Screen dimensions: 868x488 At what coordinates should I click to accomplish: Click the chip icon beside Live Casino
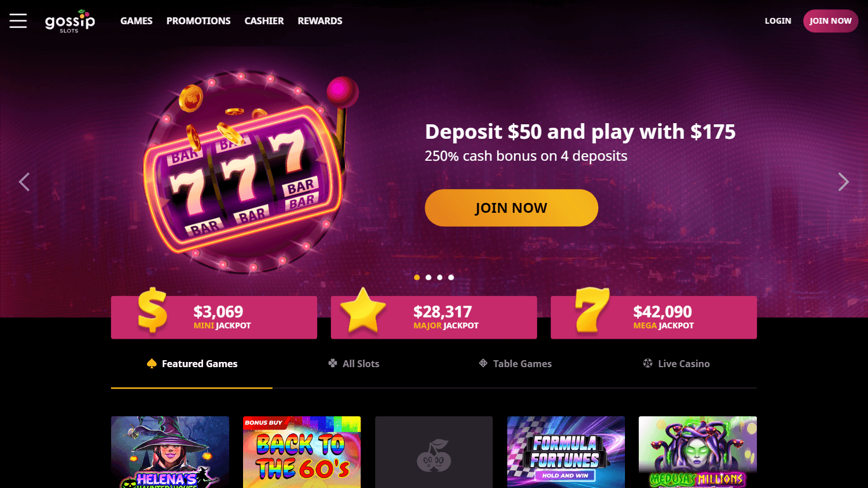pos(648,363)
